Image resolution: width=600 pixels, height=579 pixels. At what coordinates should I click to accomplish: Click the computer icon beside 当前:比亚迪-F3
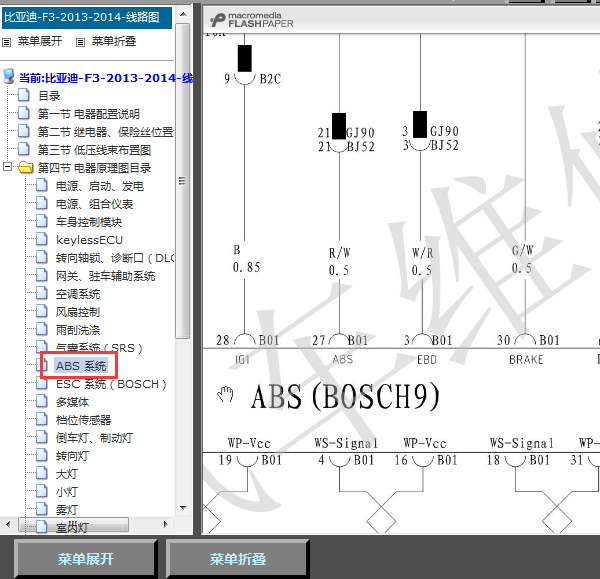9,77
